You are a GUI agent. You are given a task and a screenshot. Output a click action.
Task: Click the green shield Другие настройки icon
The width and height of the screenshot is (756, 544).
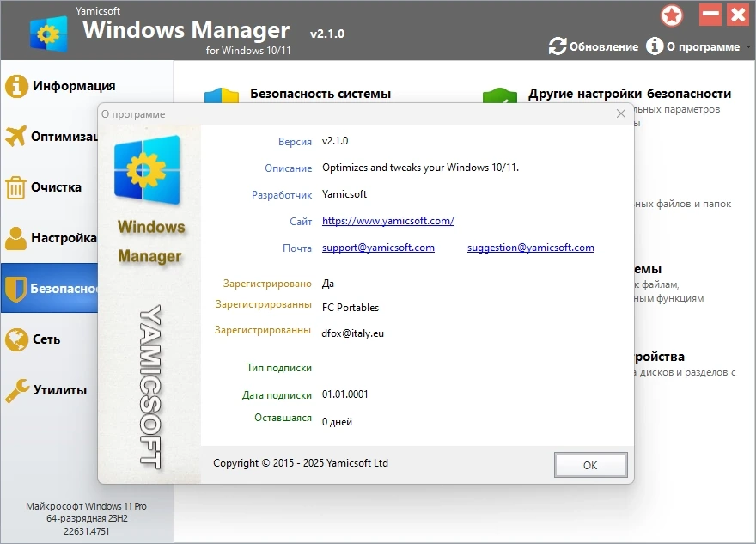(500, 95)
